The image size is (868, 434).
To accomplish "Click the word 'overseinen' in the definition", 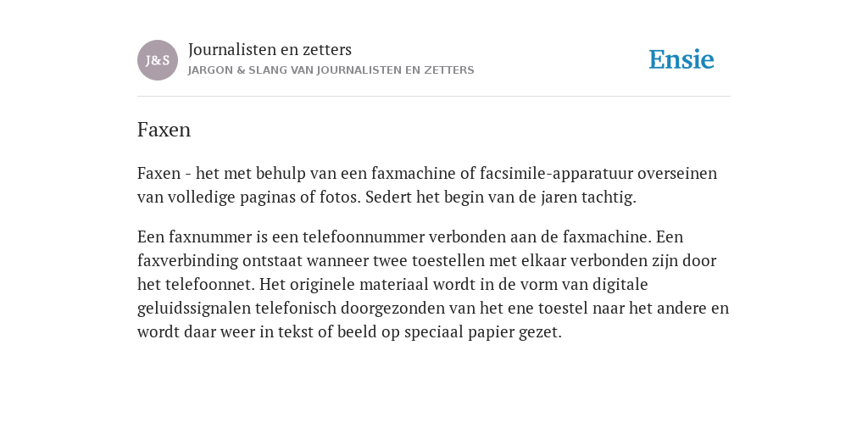I will [x=677, y=173].
